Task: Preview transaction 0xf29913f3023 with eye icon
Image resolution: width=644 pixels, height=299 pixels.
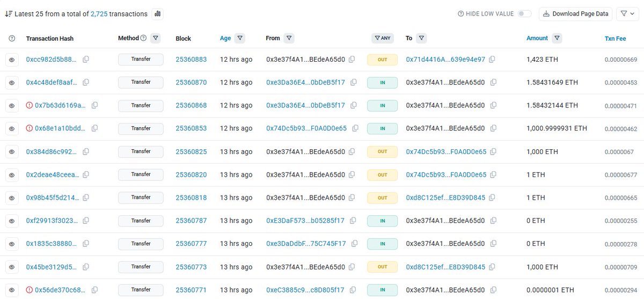Action: 12,221
